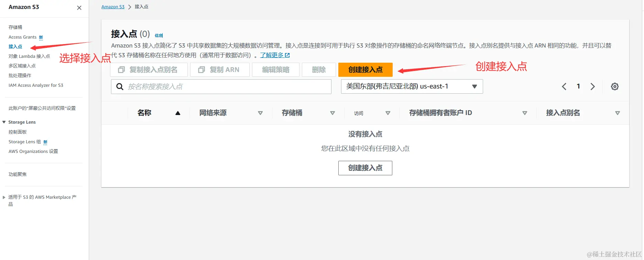Viewport: 644px width, 260px height.
Task: Open Access Grants in sidebar
Action: [x=22, y=37]
